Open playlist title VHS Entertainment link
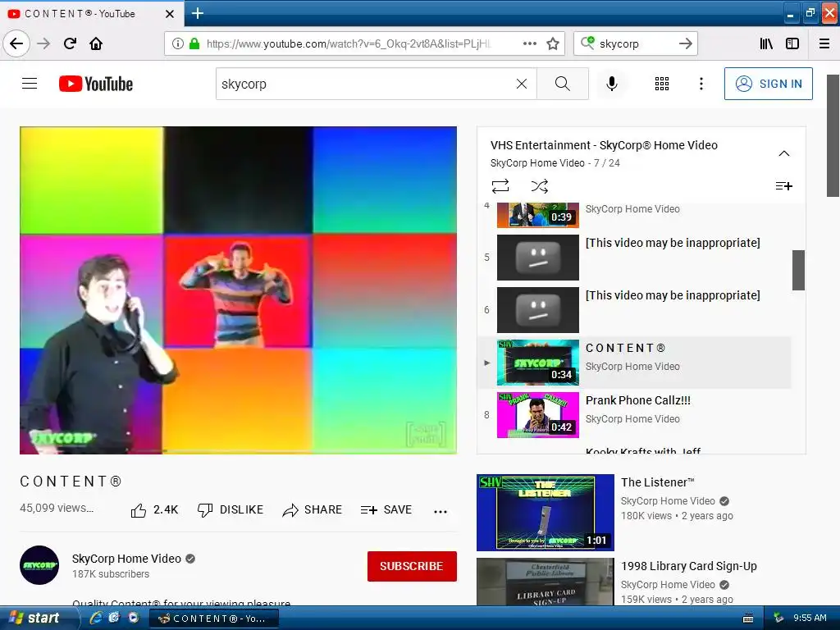The height and width of the screenshot is (630, 840). coord(604,145)
